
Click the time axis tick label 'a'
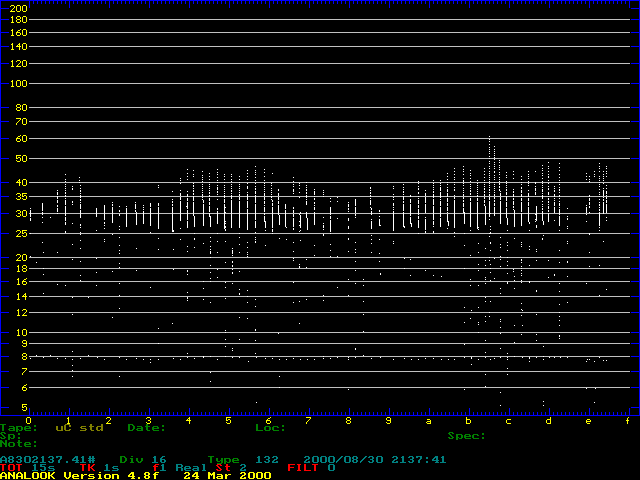[x=429, y=421]
